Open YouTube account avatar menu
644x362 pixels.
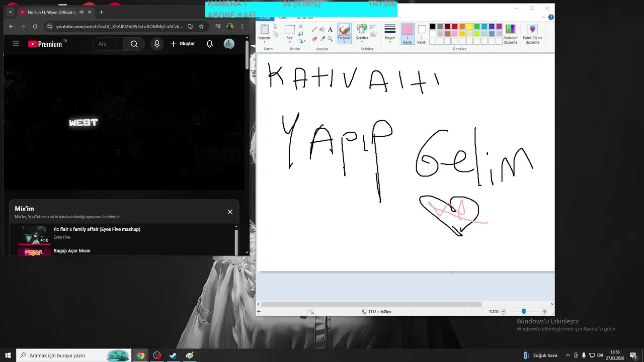pos(229,44)
